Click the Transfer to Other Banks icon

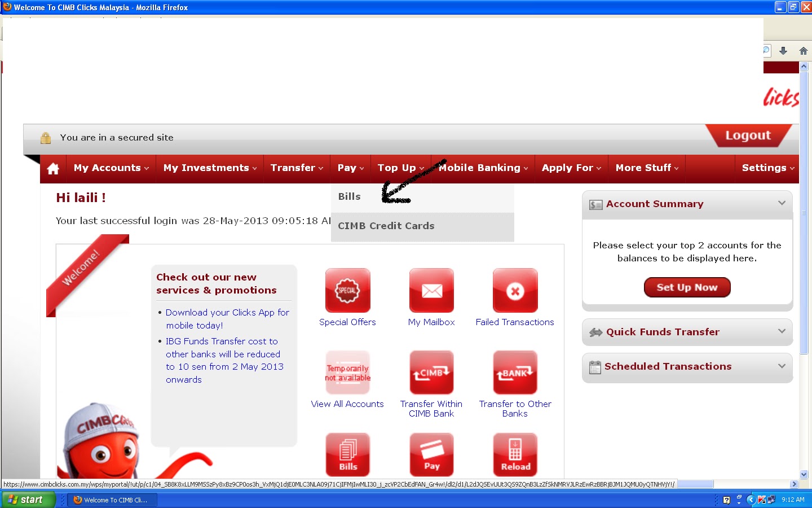tap(515, 373)
